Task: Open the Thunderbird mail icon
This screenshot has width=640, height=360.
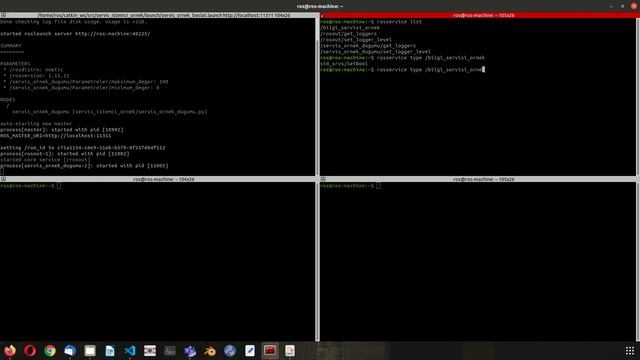Action: tap(70, 351)
